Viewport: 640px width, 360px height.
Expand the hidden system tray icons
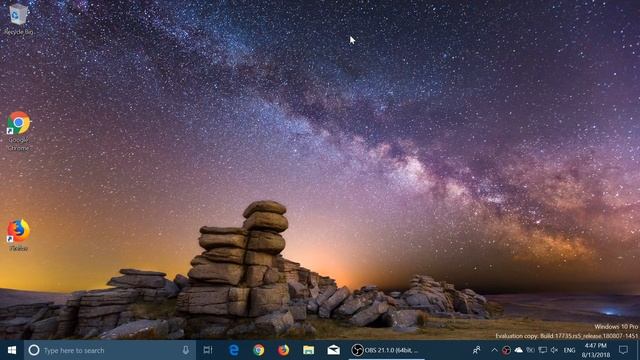(x=494, y=350)
